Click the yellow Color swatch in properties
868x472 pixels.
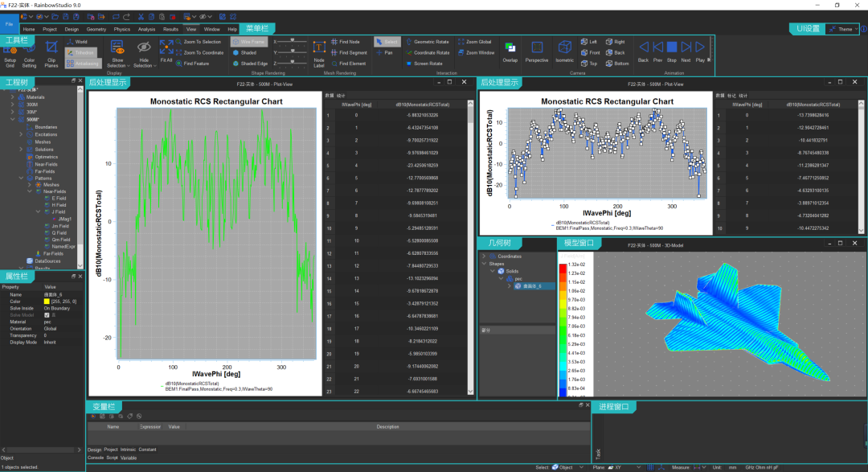point(47,302)
